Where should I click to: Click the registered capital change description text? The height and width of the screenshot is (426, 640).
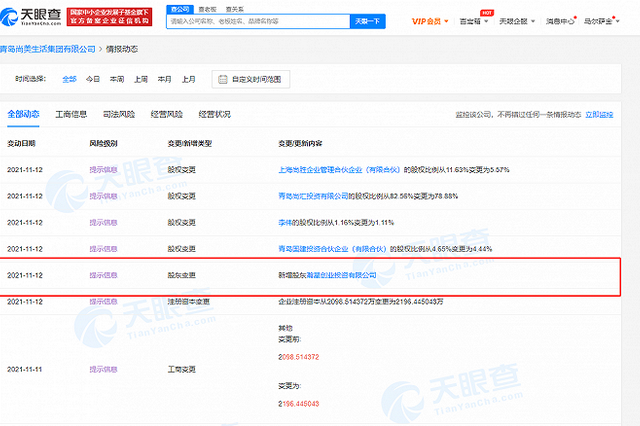tap(361, 302)
